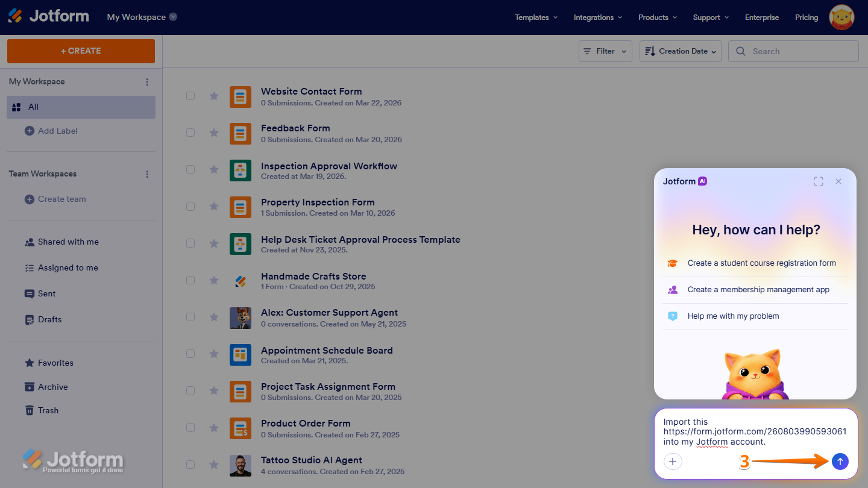This screenshot has width=868, height=488.
Task: Click the Create team plus icon
Action: 29,199
